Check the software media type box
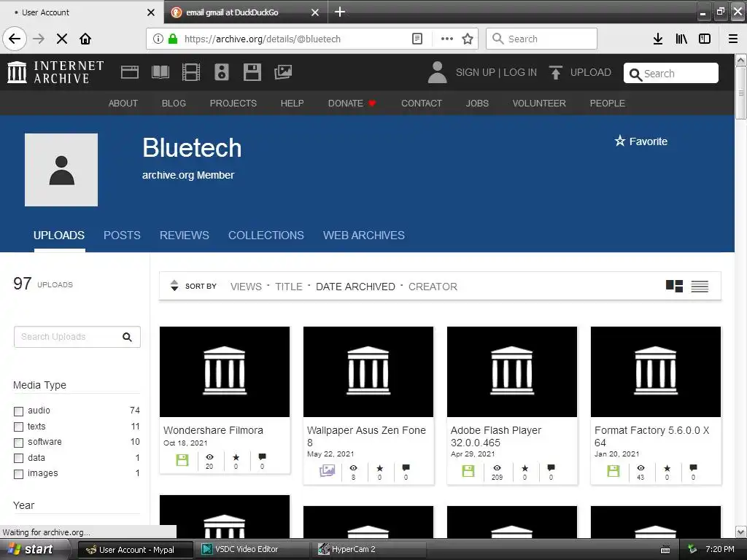Screen dimensions: 747x560 point(18,443)
